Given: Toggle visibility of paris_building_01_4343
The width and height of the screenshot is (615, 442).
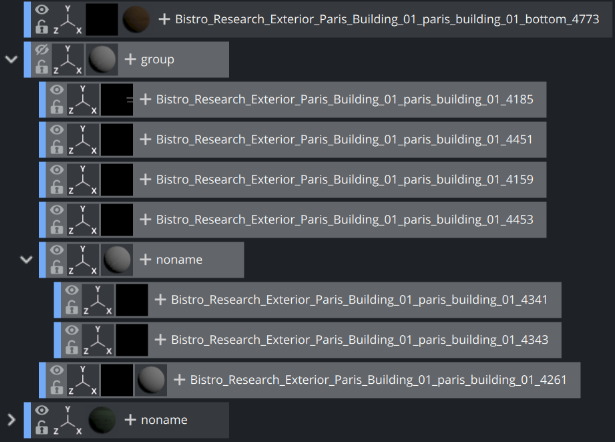Looking at the screenshot, I should 72,330.
